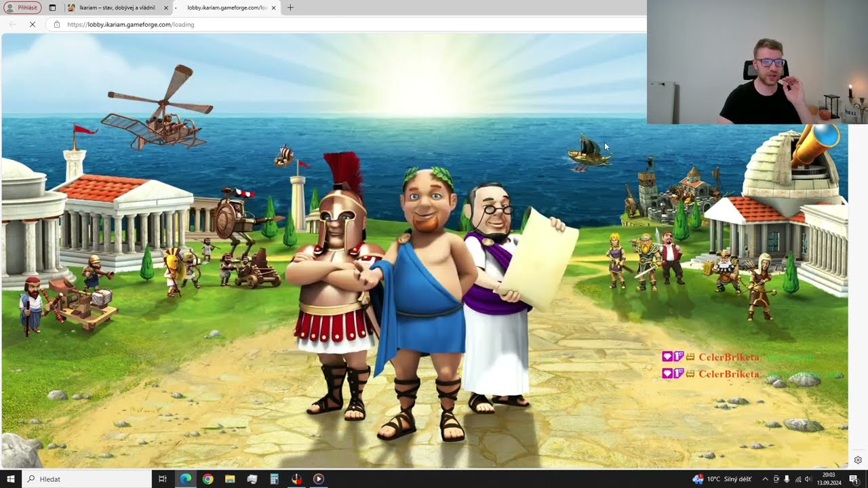Show hidden system tray icons

click(x=766, y=479)
